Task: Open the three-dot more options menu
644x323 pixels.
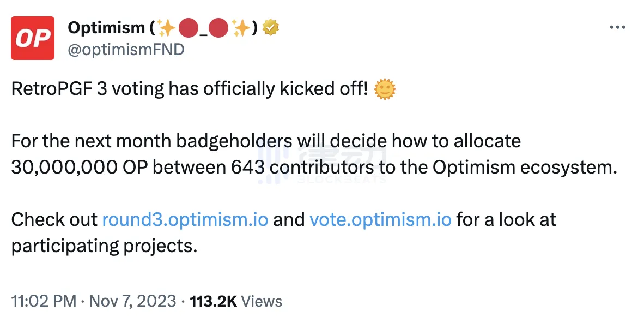Action: click(617, 28)
